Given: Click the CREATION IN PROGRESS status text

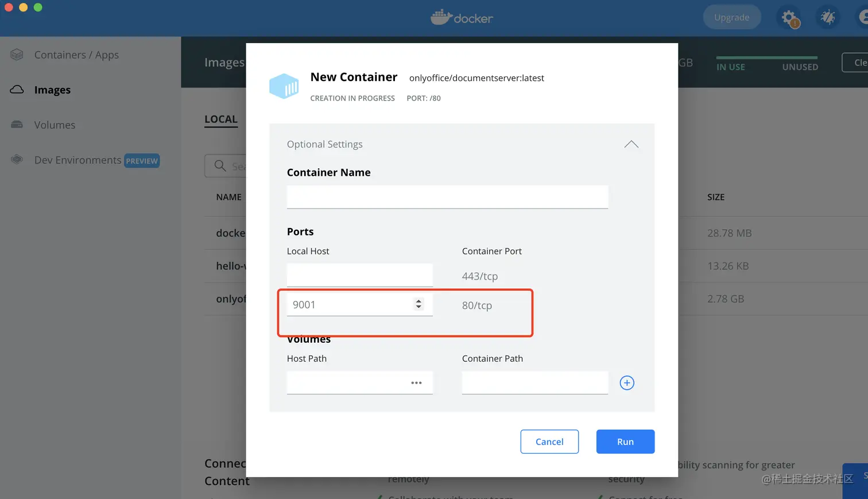Looking at the screenshot, I should [352, 98].
